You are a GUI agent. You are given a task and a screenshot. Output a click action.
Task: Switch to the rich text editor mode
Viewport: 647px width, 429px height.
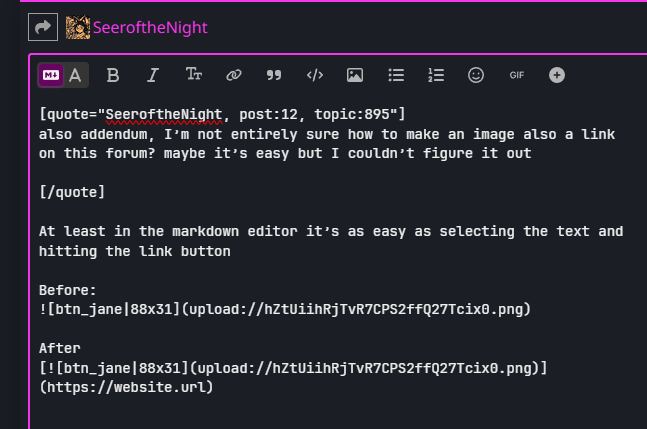point(75,75)
